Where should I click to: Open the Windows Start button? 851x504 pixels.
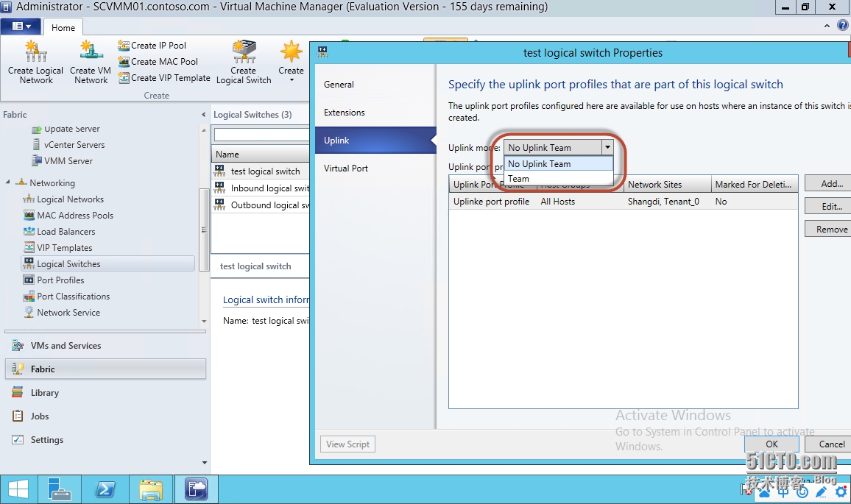(x=19, y=489)
